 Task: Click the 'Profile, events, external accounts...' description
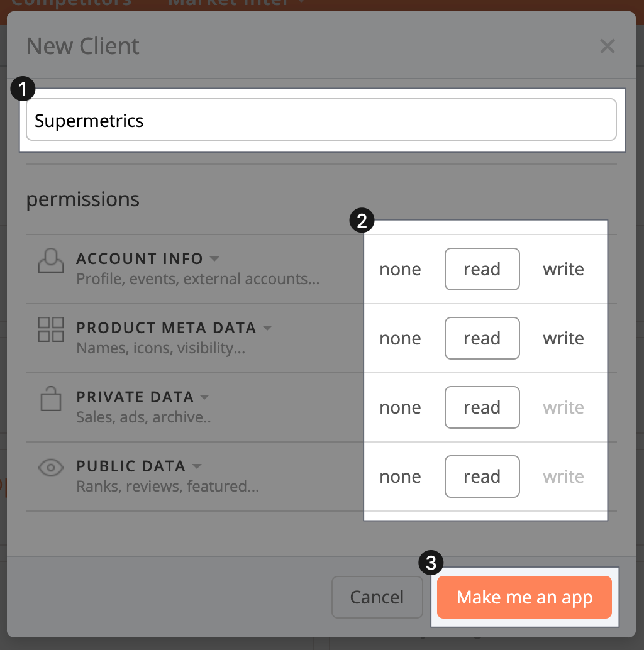198,279
